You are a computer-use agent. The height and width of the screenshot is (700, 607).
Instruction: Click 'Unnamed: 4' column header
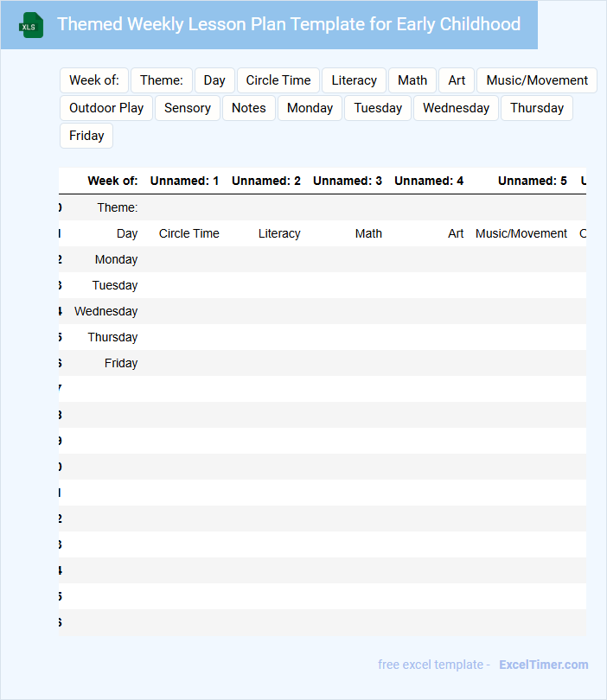tap(429, 181)
